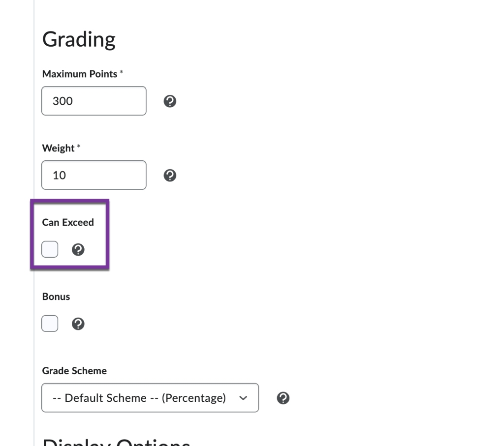The height and width of the screenshot is (446, 504).
Task: Click the chevron on the Grade Scheme selector
Action: pos(242,397)
